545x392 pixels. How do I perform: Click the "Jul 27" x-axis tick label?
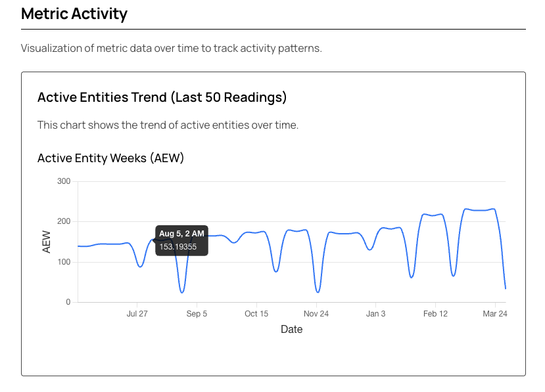click(x=137, y=314)
